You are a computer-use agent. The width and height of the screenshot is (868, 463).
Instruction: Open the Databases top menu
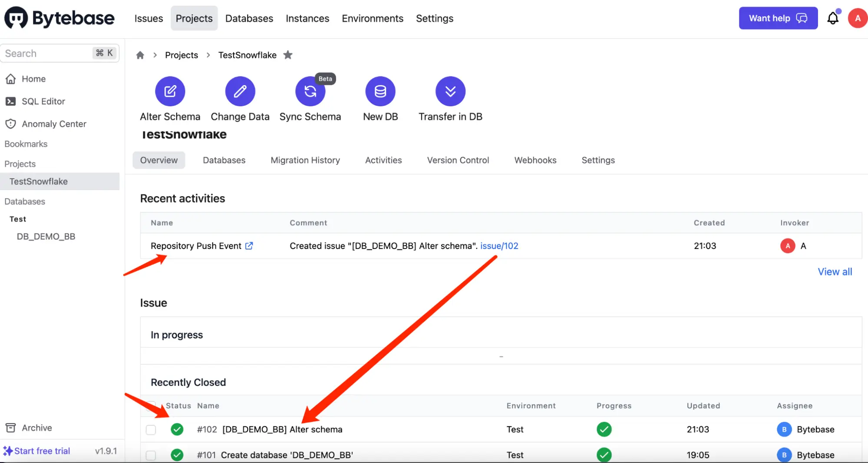click(x=249, y=18)
